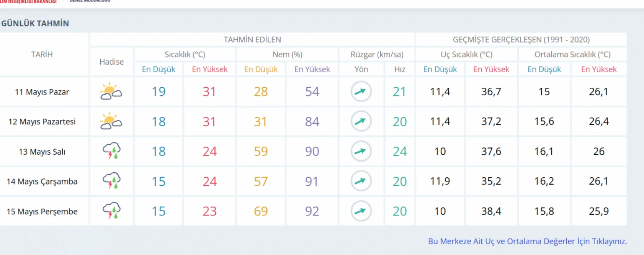Click wind direction arrow for 12 Mayıs Pazartesi

(x=361, y=121)
